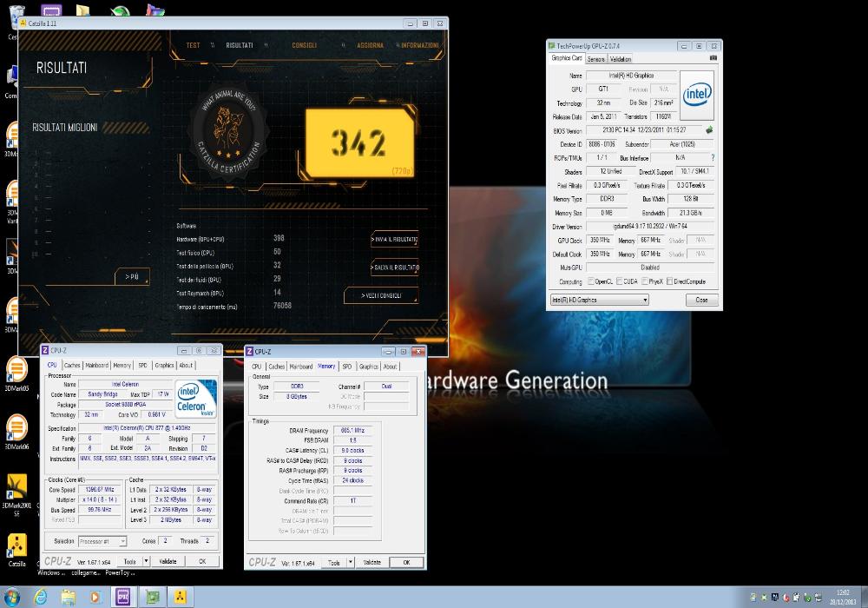Click the Bus Interface question mark in GPU-Z
868x608 pixels.
pyautogui.click(x=713, y=158)
